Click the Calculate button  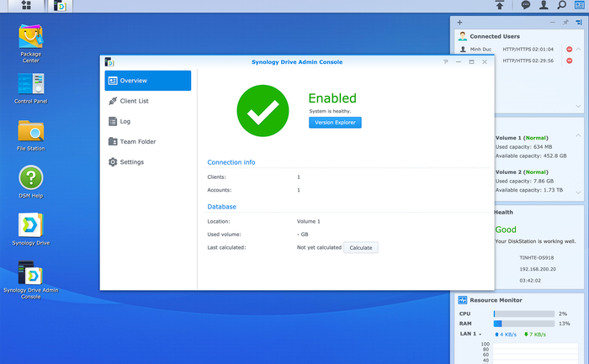click(x=361, y=248)
